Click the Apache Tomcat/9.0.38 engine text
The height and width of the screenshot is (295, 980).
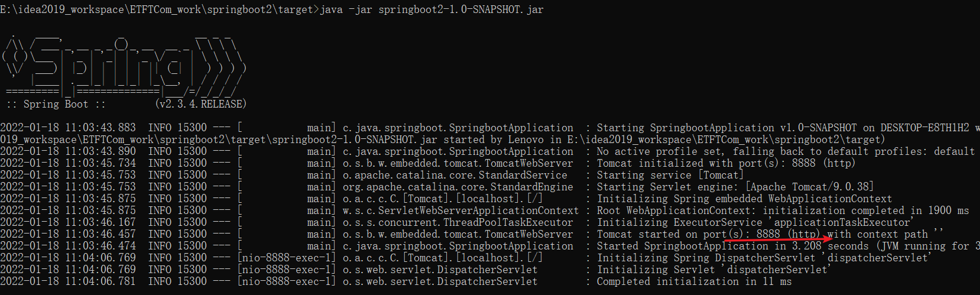[809, 187]
